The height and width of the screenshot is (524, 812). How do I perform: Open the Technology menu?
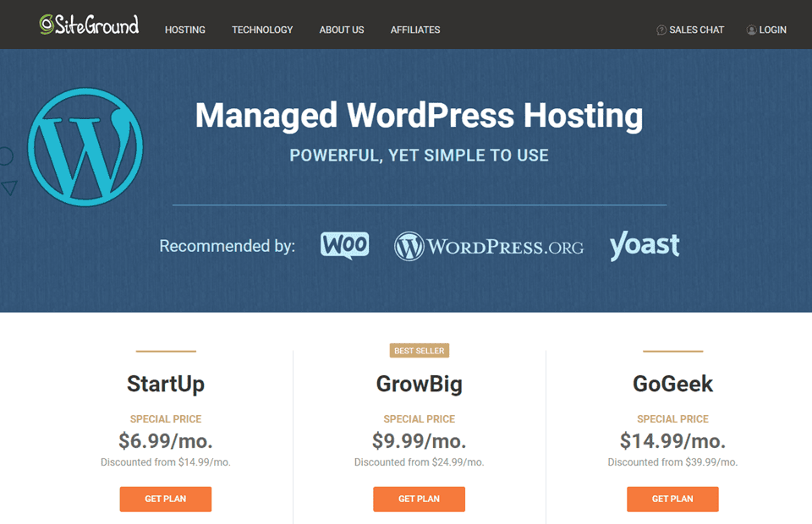[x=262, y=30]
